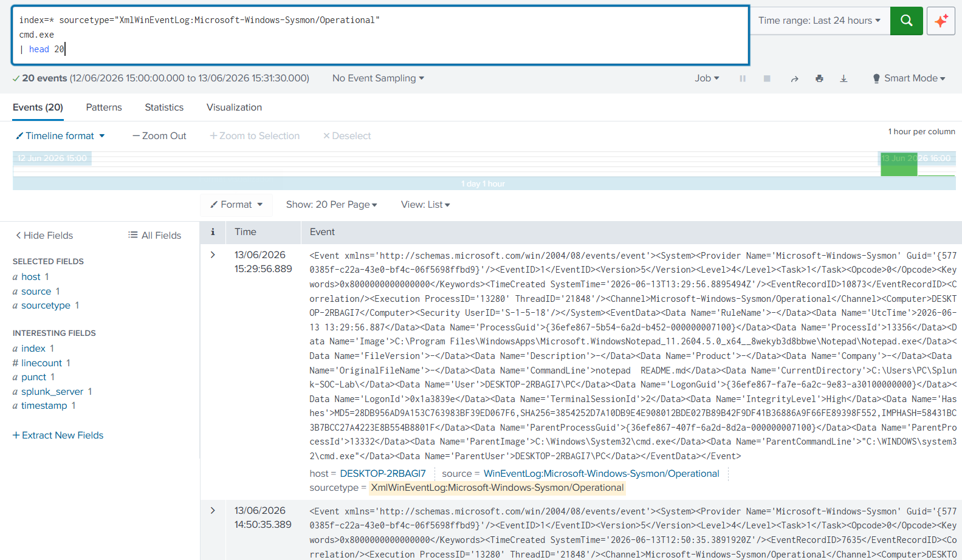Click Deselect on the timeline
962x560 pixels.
(347, 136)
